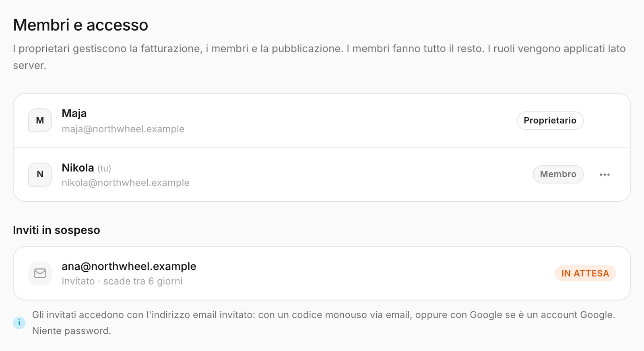Click the 'Membri e accesso' heading
This screenshot has width=644, height=351.
coord(80,25)
